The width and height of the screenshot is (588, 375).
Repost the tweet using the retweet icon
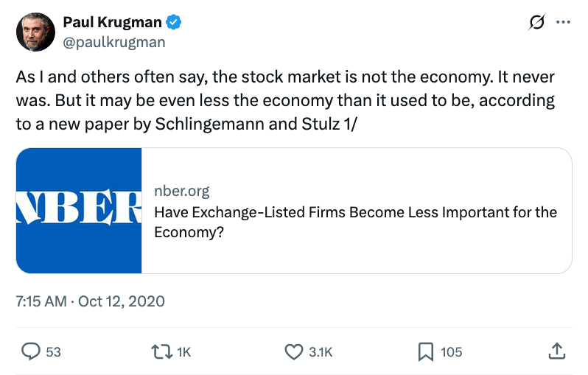coord(160,351)
